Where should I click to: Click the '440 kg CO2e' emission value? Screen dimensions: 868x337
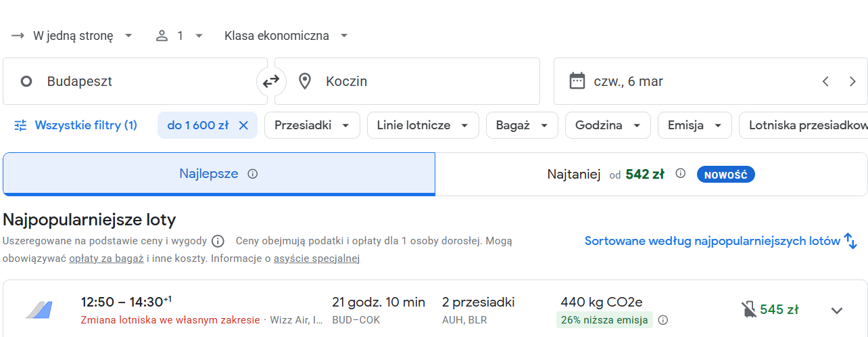(602, 302)
